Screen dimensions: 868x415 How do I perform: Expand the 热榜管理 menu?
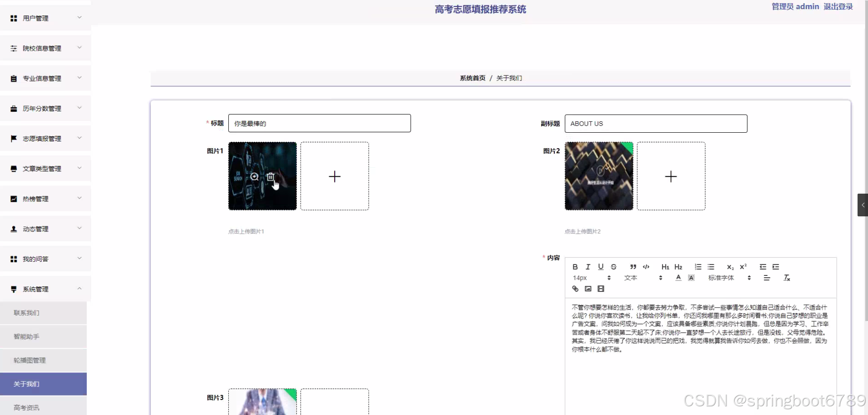45,199
